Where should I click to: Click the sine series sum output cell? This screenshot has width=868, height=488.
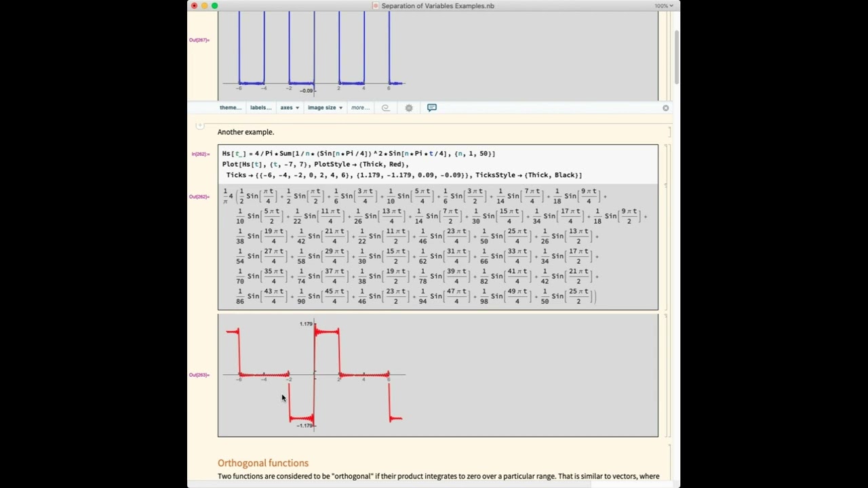[x=437, y=247]
